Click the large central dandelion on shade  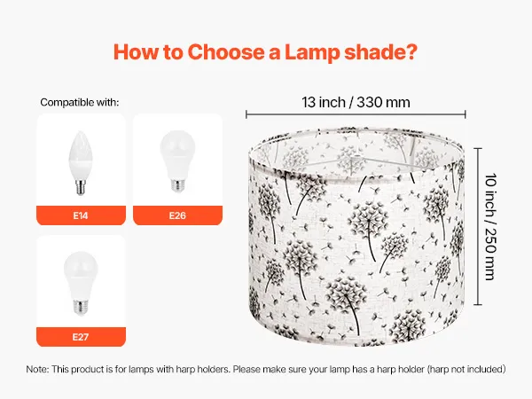(369, 223)
